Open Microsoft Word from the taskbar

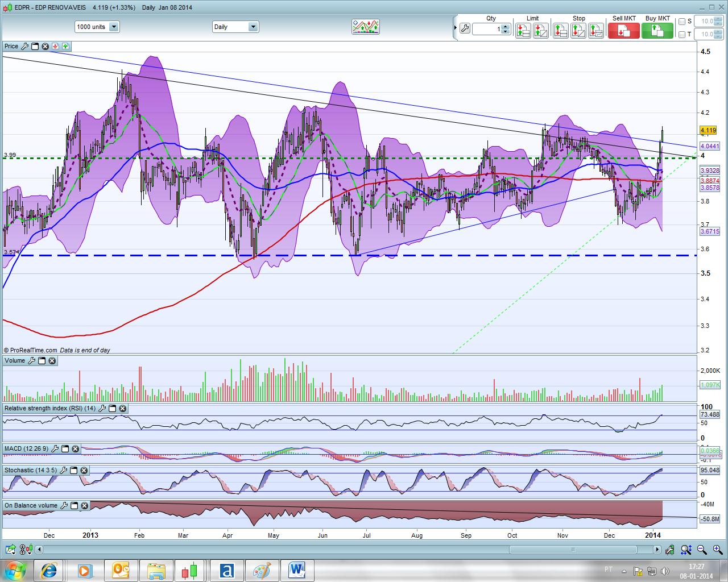297,570
